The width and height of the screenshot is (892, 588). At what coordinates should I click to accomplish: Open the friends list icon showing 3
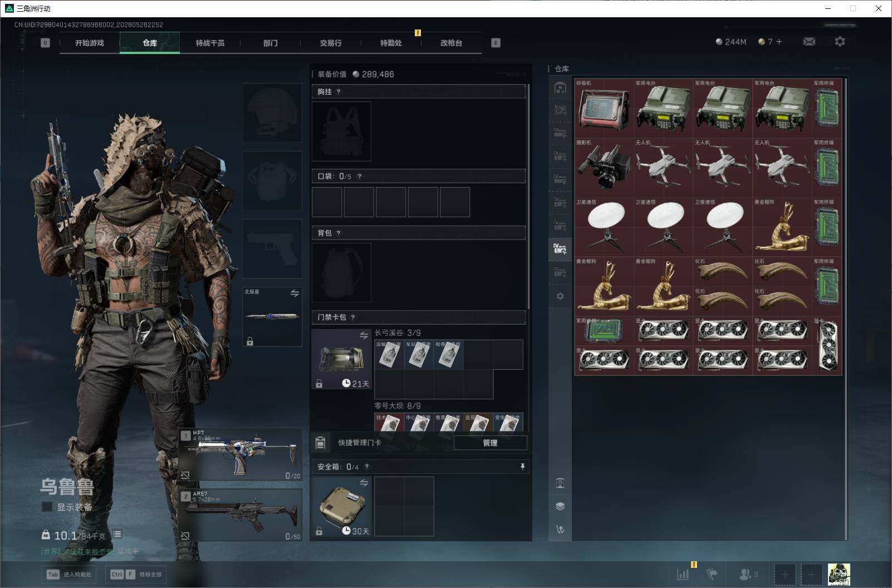pyautogui.click(x=748, y=574)
